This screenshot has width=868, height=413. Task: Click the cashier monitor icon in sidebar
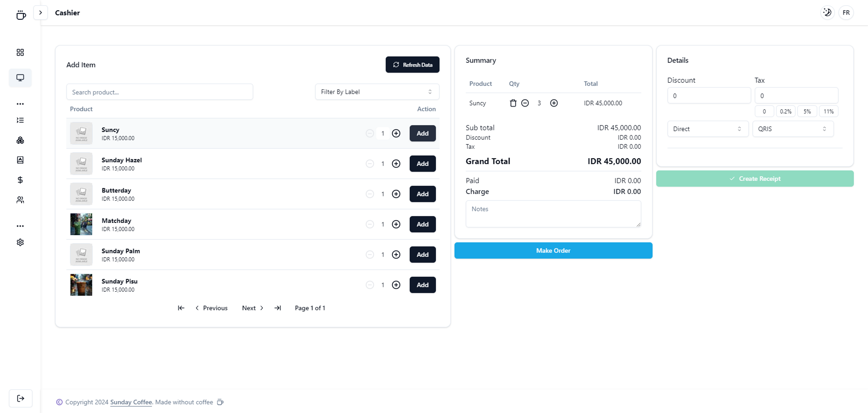point(20,78)
